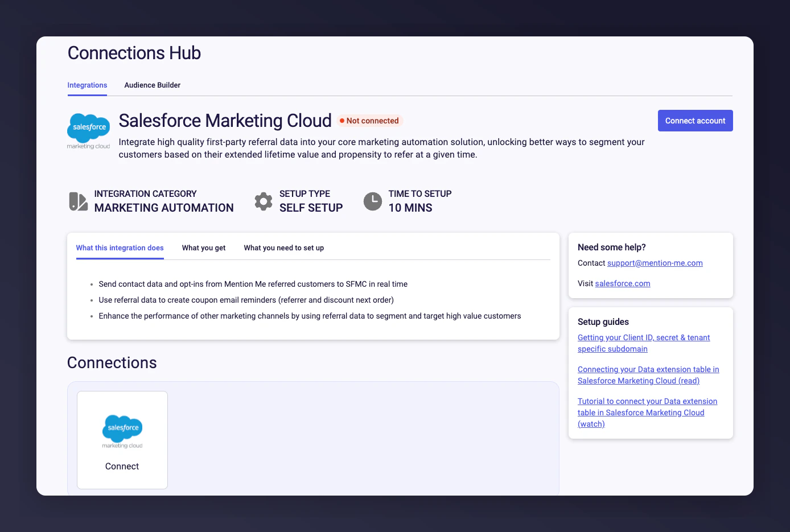
Task: Click the Time to Setup clock icon
Action: tap(373, 201)
